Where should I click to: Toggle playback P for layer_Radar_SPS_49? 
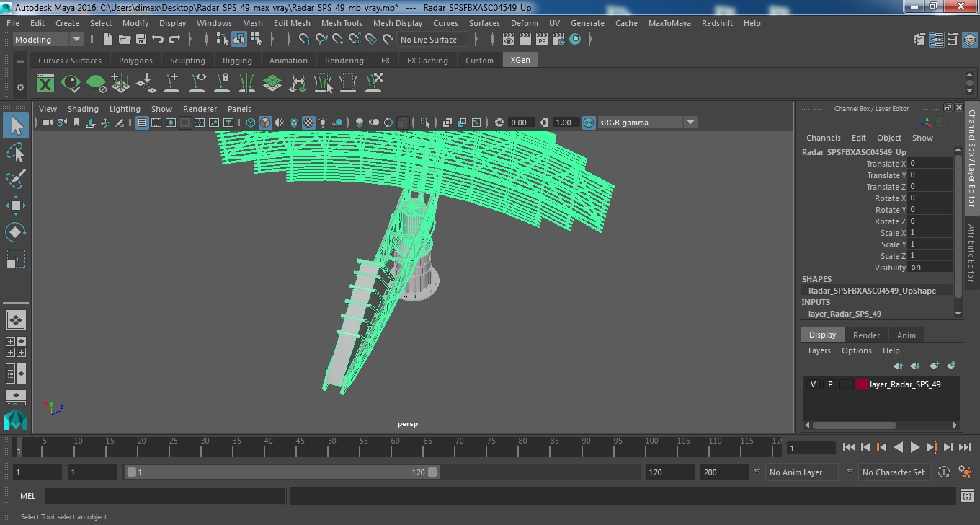829,384
